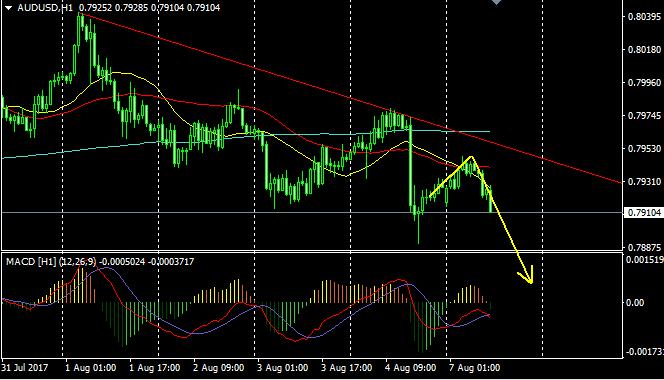
Task: Click the 1 Aug 17:00 time label
Action: (x=155, y=367)
